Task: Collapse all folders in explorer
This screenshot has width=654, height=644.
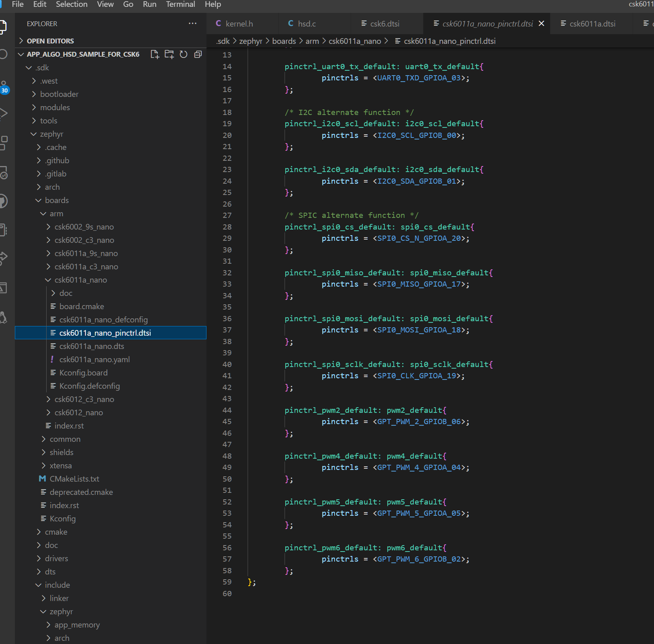Action: (198, 54)
